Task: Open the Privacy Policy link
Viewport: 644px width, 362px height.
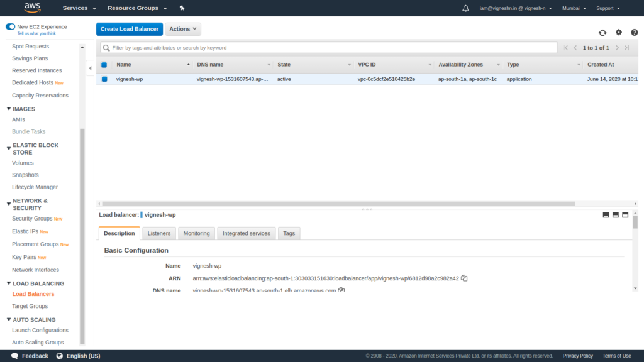Action: tap(578, 356)
